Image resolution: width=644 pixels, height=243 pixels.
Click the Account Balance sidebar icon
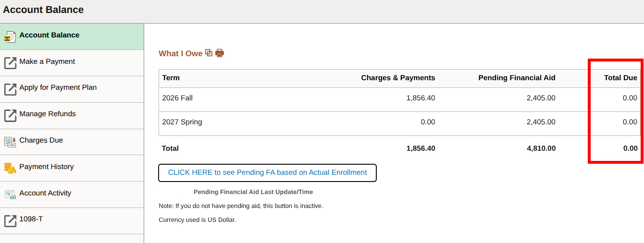[x=10, y=37]
